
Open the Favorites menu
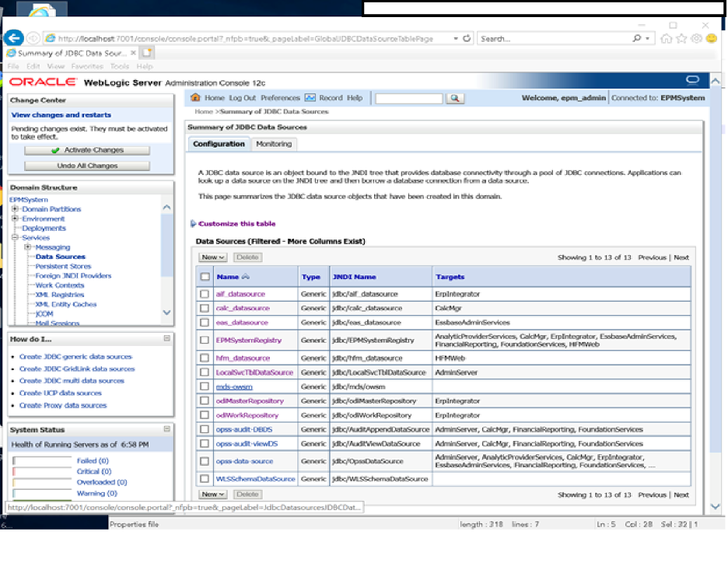tap(87, 66)
